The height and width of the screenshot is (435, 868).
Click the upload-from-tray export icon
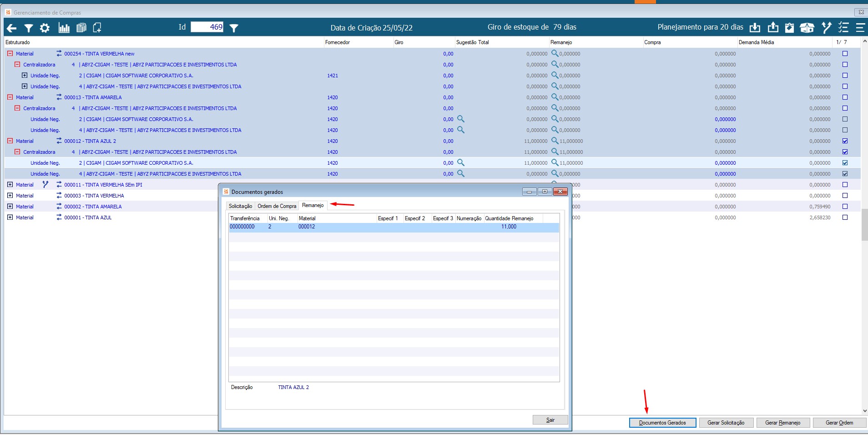[773, 28]
